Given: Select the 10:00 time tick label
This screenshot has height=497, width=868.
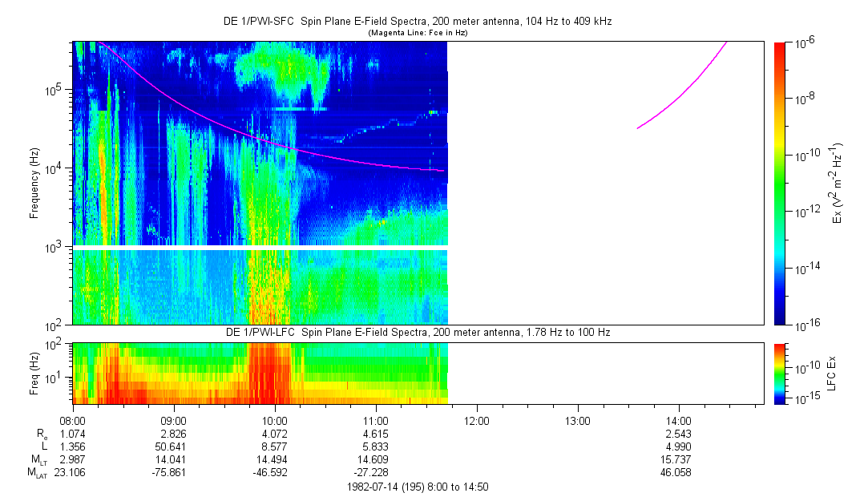Looking at the screenshot, I should 275,420.
